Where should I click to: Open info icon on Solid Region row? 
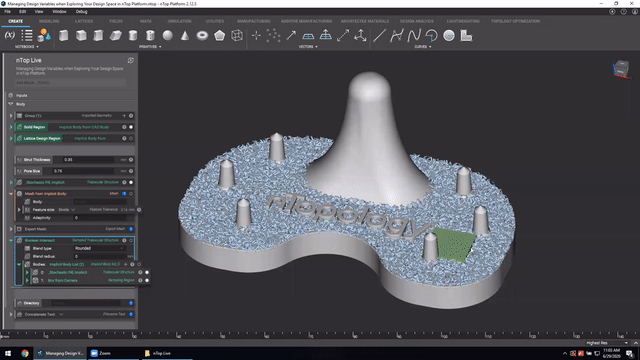point(124,127)
